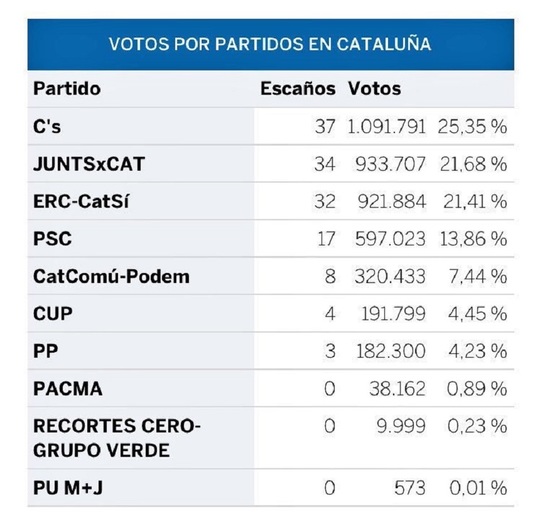This screenshot has width=540, height=519.
Task: Click the C's party row label
Action: [x=47, y=126]
